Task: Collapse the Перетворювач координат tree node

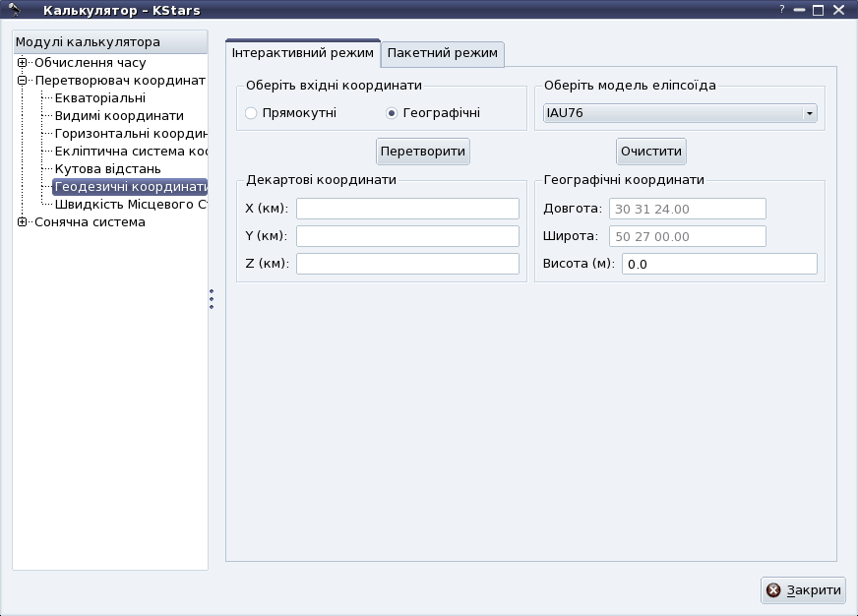Action: (22, 81)
